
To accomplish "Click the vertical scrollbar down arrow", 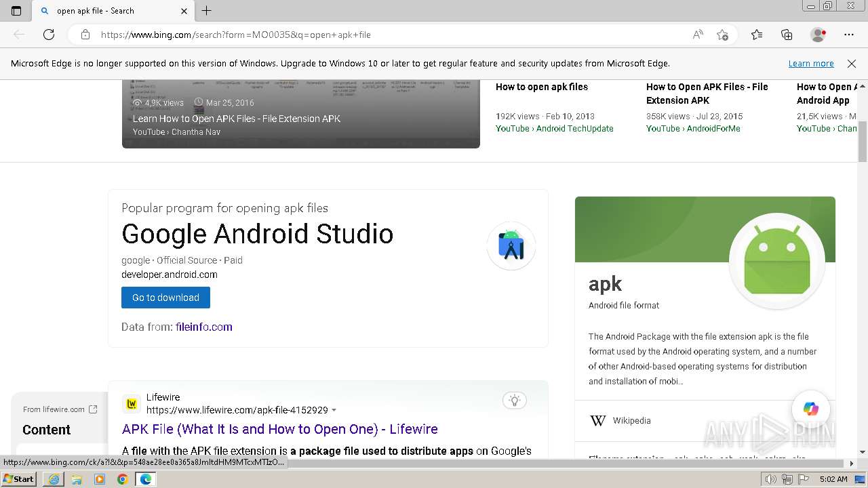I will click(863, 452).
